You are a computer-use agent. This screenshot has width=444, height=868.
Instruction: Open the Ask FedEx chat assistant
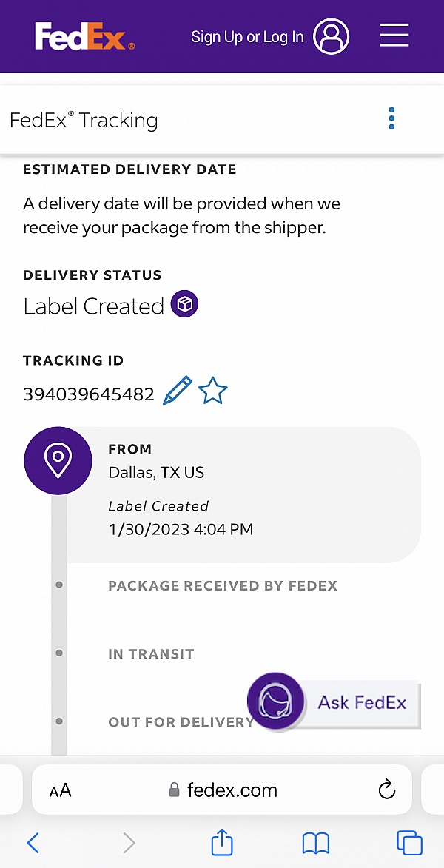pos(334,702)
